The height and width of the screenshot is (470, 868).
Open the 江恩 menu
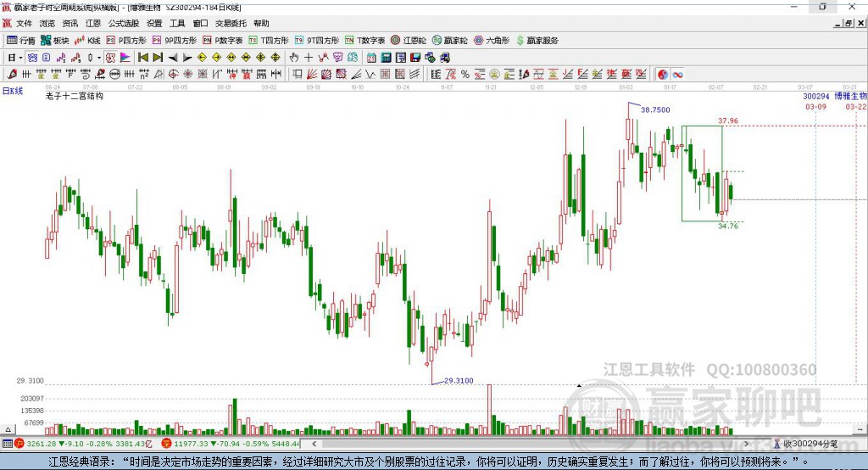[93, 23]
